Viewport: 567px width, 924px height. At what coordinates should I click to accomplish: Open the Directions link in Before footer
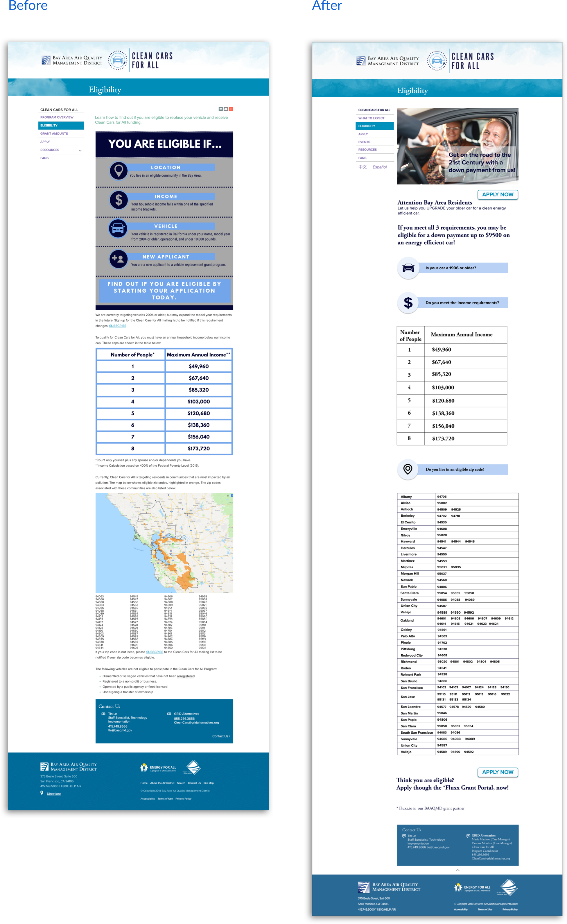point(54,794)
